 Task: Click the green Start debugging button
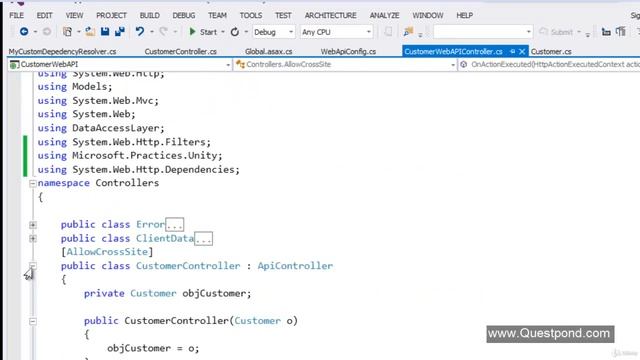pyautogui.click(x=203, y=32)
